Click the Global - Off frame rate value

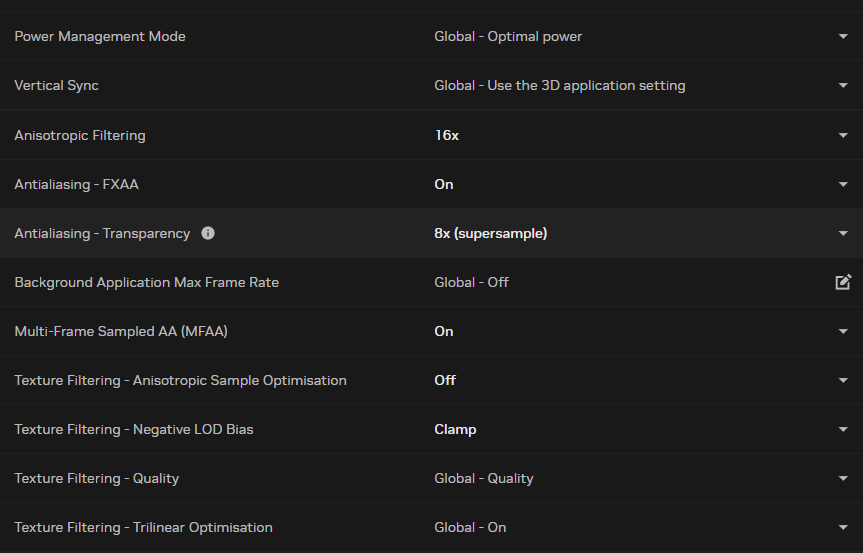point(471,282)
